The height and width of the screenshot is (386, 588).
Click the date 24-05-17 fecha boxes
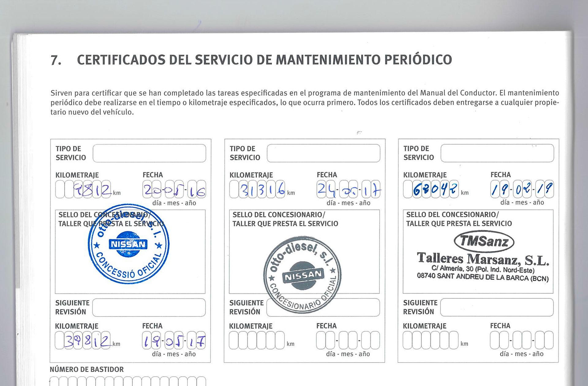(x=349, y=189)
